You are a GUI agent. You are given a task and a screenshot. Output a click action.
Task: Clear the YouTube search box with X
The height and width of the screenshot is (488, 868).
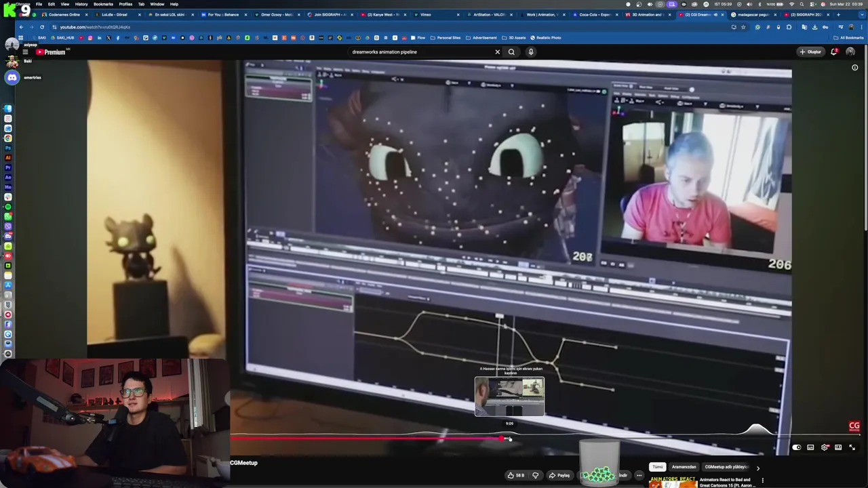tap(497, 52)
